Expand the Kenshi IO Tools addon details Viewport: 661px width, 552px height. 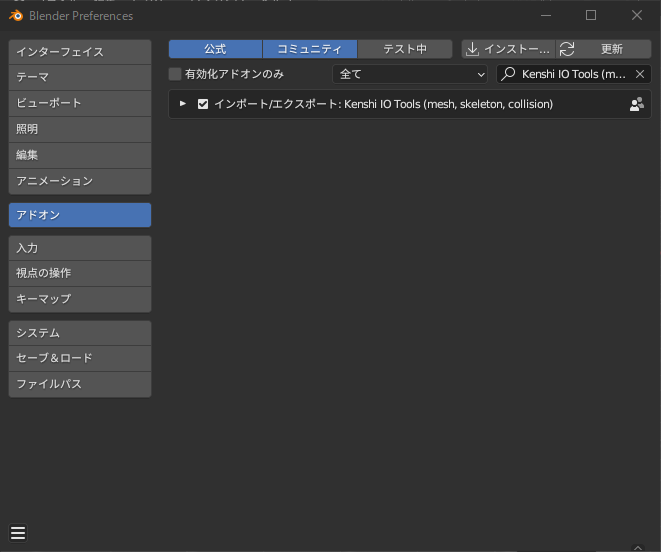click(183, 104)
